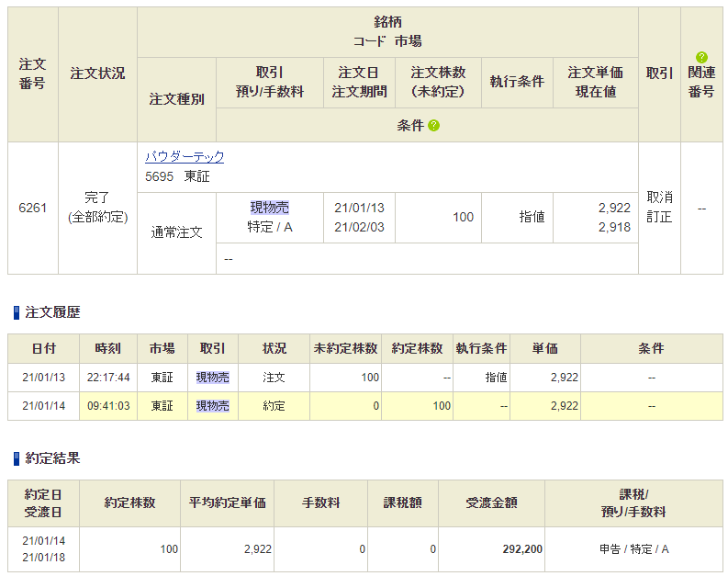Open the パウダーテック stock link
Image resolution: width=728 pixels, height=576 pixels.
coord(185,156)
